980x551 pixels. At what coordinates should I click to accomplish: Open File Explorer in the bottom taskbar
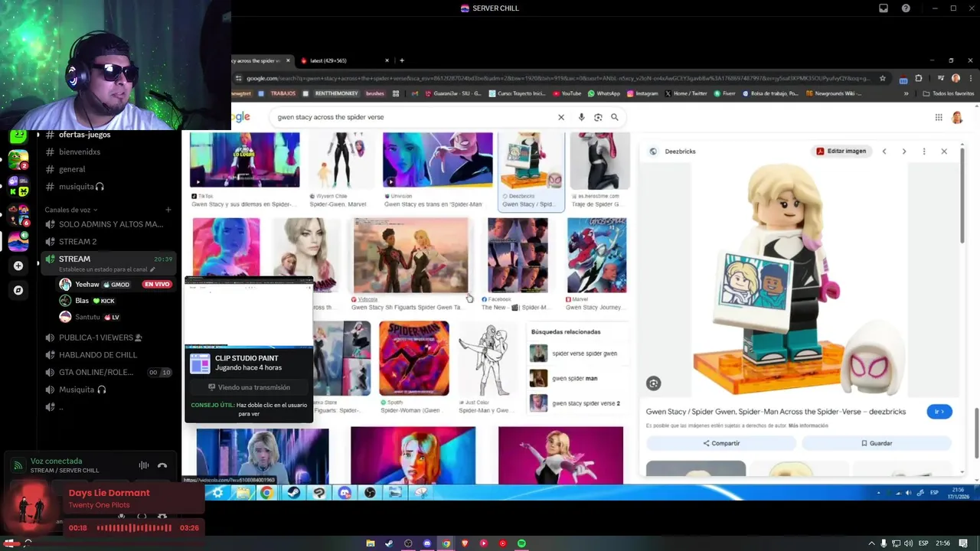(370, 543)
